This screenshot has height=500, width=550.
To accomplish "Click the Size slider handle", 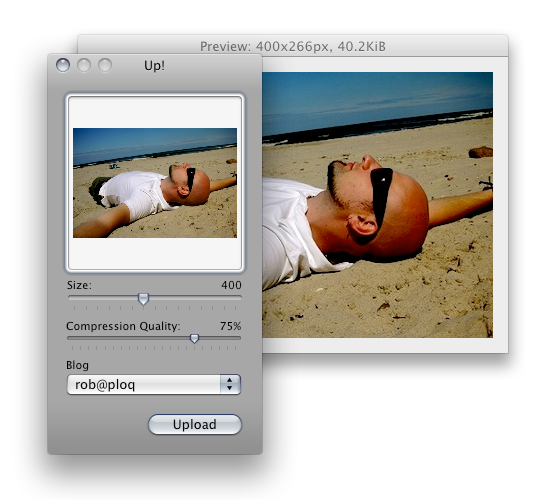I will pos(143,299).
